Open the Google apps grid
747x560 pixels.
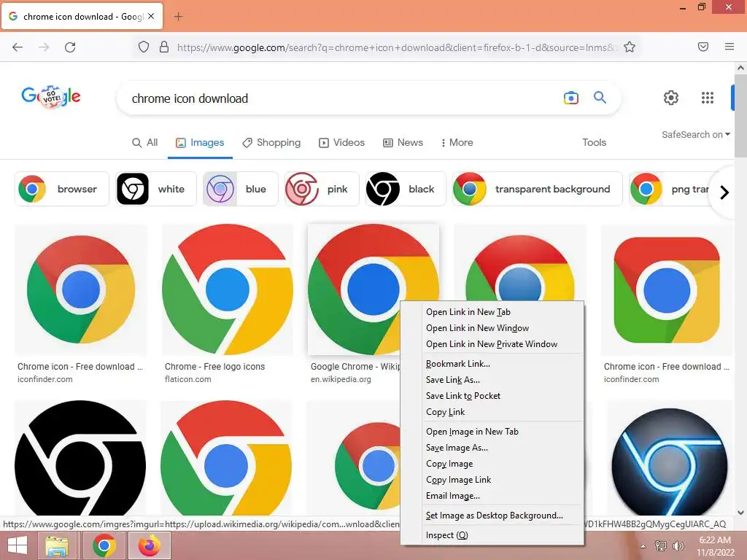(708, 98)
